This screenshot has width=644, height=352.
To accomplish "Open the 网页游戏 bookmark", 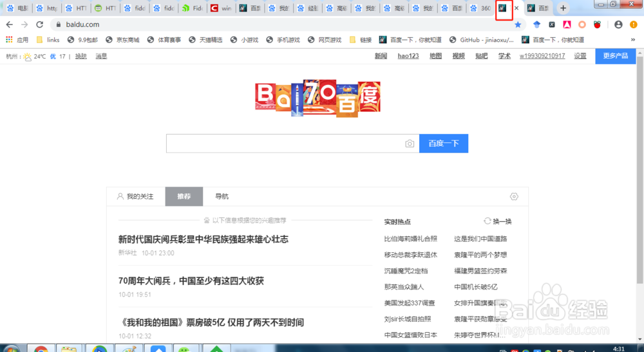I will click(x=325, y=40).
